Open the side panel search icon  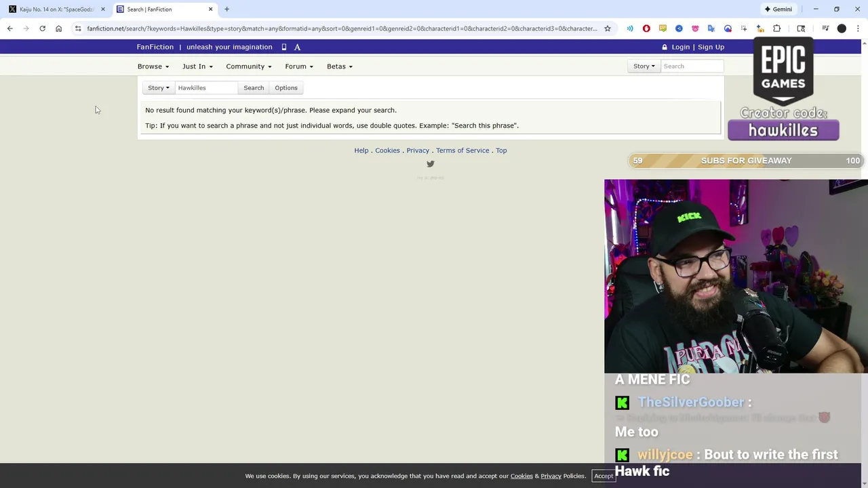click(801, 28)
